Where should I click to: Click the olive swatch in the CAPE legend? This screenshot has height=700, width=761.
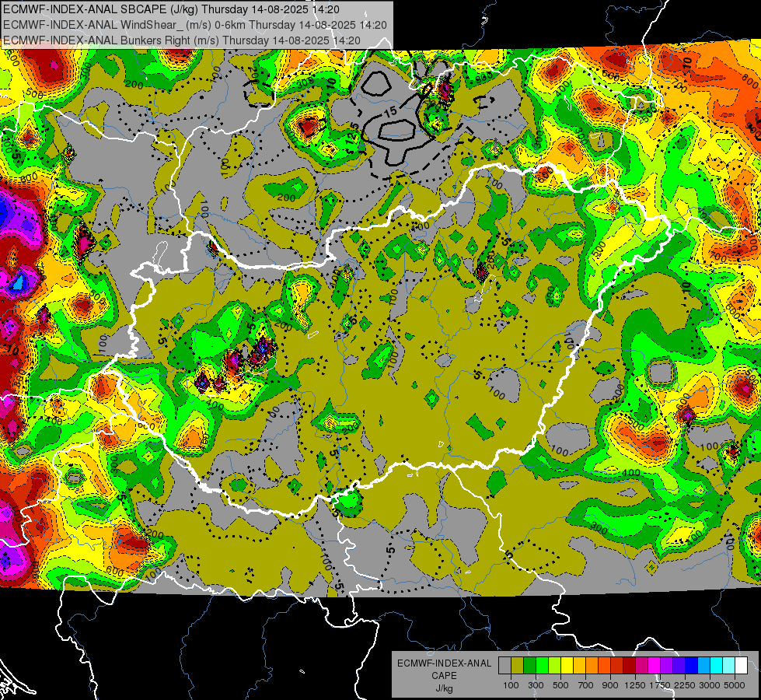(x=518, y=666)
